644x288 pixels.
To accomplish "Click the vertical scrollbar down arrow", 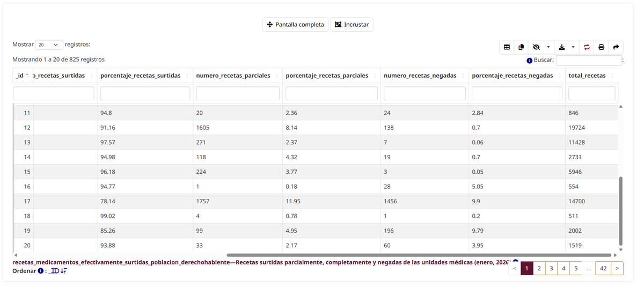I will pos(621,249).
